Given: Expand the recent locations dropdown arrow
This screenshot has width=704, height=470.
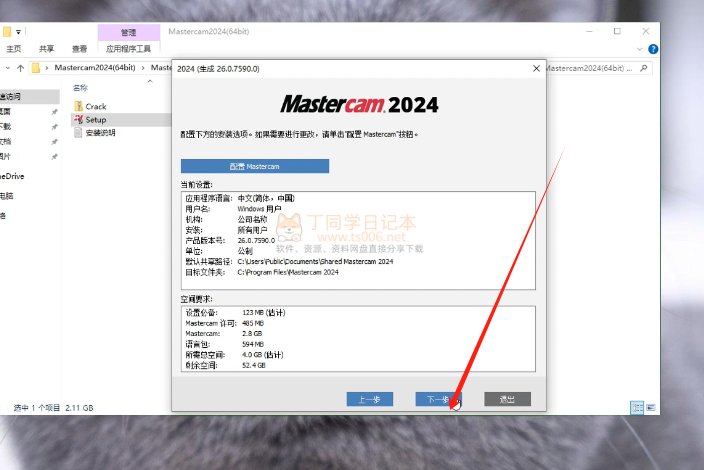Looking at the screenshot, I should [8, 68].
